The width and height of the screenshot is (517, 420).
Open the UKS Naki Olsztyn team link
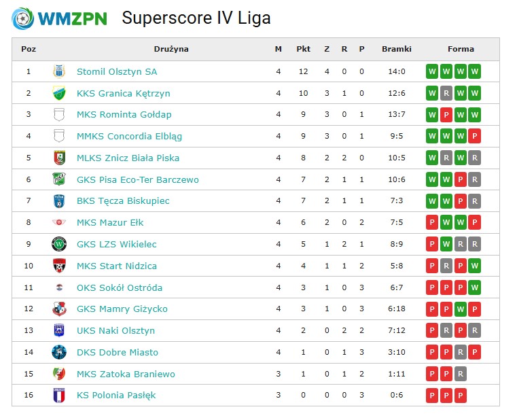click(115, 330)
